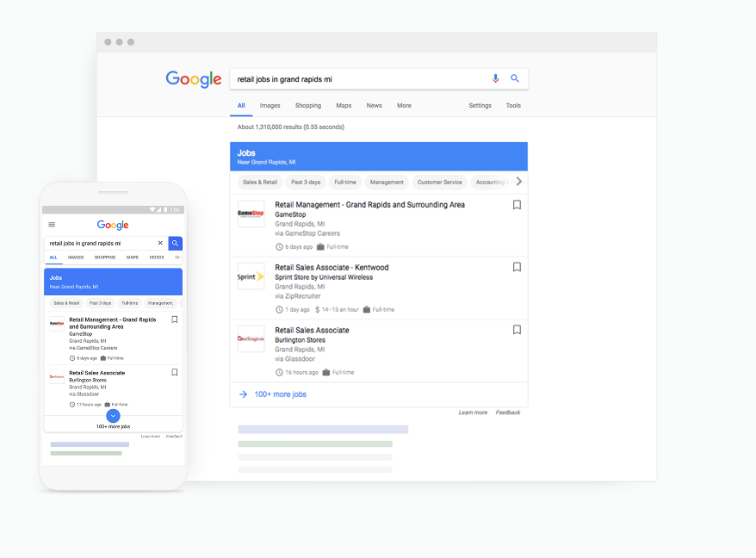Select the Customer Service filter chip
The image size is (756, 558).
[x=440, y=183]
